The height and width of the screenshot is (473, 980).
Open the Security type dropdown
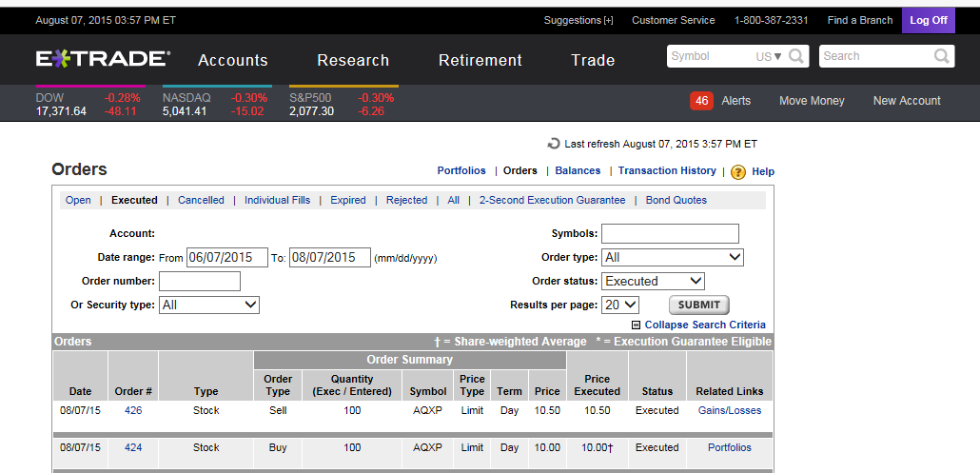[x=208, y=305]
